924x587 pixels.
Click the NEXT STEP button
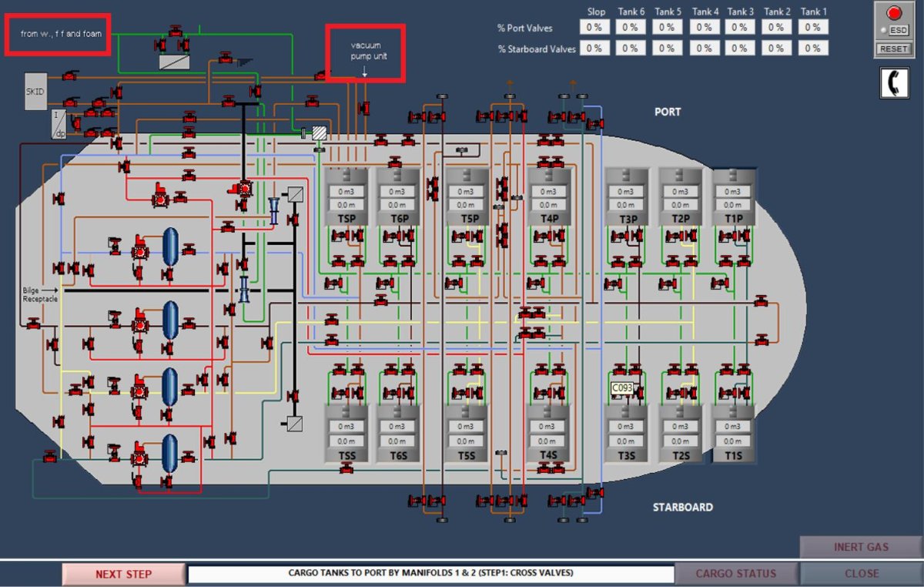[123, 574]
